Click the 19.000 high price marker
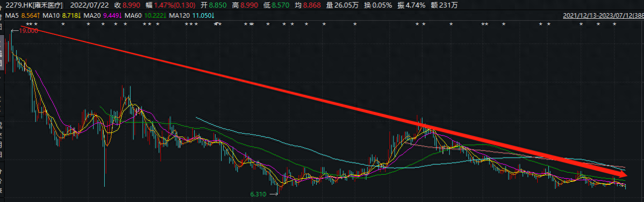This screenshot has height=202, width=644. (x=28, y=31)
